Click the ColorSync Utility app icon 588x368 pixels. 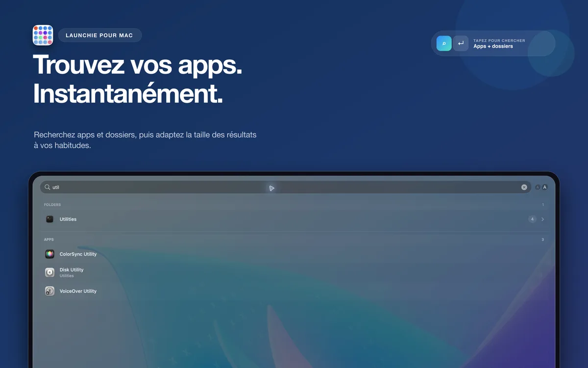click(49, 254)
